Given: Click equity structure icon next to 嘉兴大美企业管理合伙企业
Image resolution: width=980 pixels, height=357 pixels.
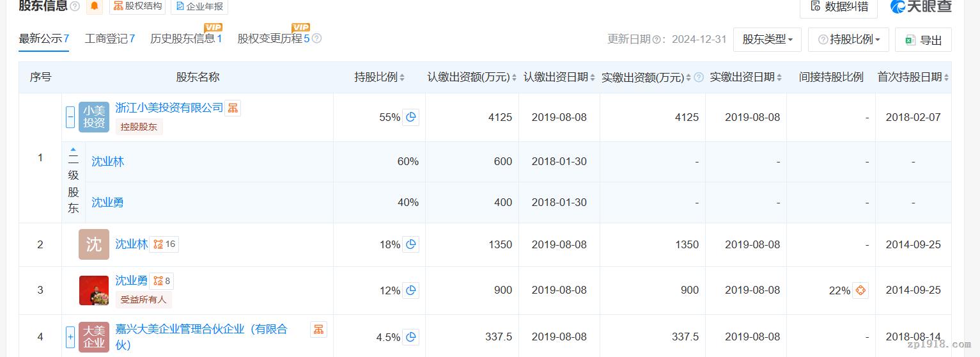Looking at the screenshot, I should pos(318,329).
